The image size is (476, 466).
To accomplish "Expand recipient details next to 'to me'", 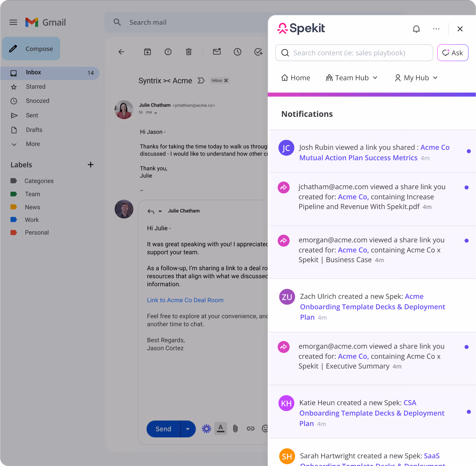I will click(156, 113).
